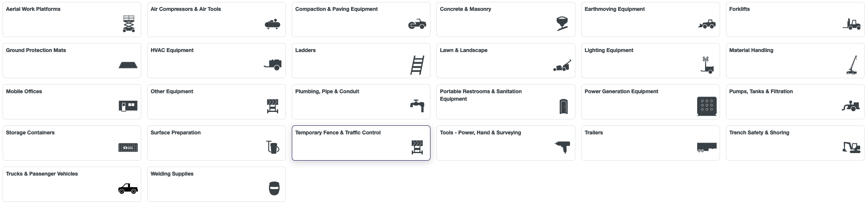Image resolution: width=868 pixels, height=213 pixels.
Task: Click the forklift icon
Action: [851, 24]
